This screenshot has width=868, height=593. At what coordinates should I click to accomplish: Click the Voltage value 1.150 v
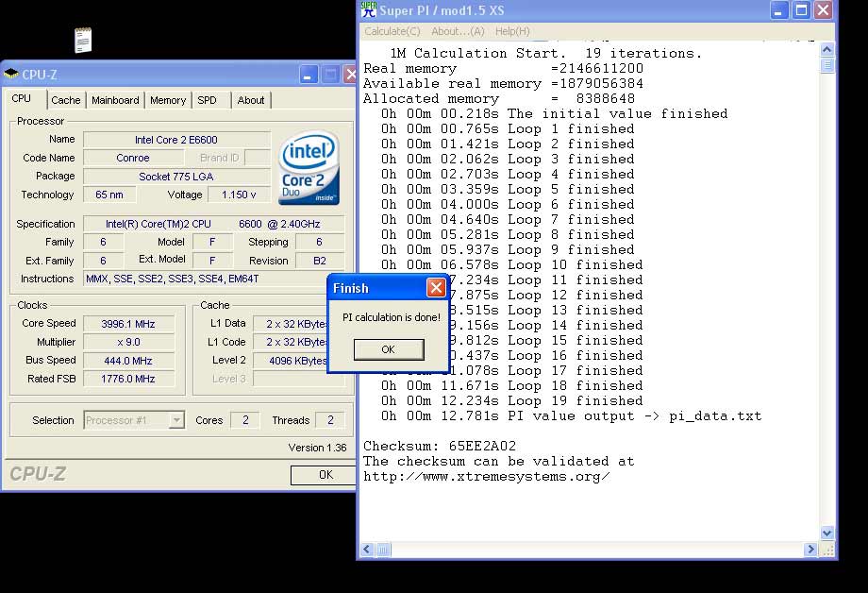point(239,195)
